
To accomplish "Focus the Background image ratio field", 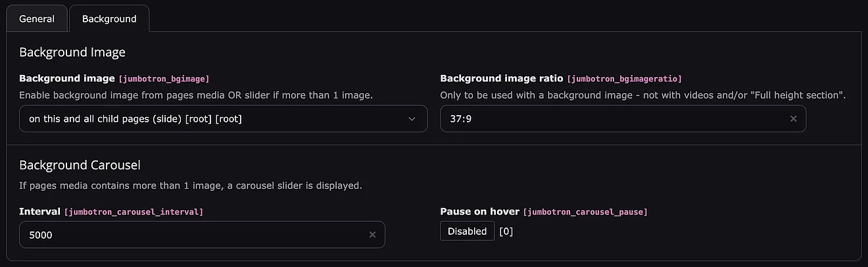I will click(612, 119).
